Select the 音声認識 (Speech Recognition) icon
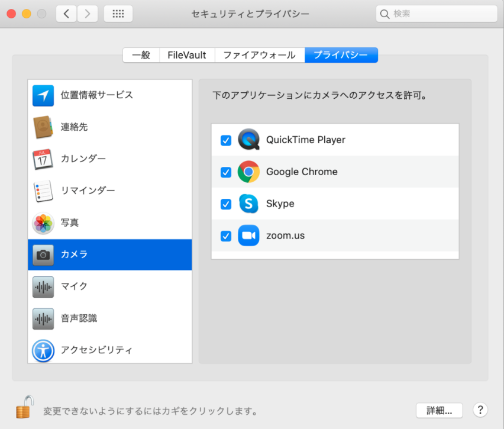The image size is (504, 429). point(43,318)
